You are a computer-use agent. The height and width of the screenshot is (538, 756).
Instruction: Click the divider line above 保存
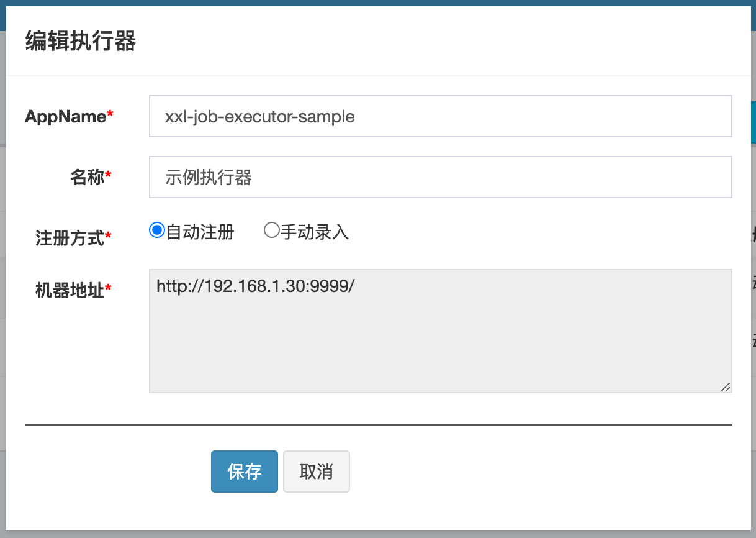click(x=378, y=425)
